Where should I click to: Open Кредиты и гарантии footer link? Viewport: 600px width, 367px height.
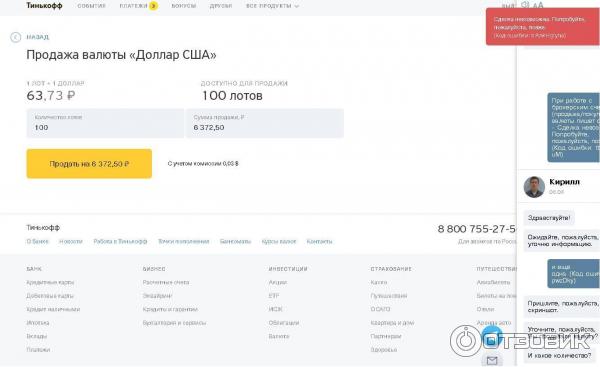(x=170, y=309)
